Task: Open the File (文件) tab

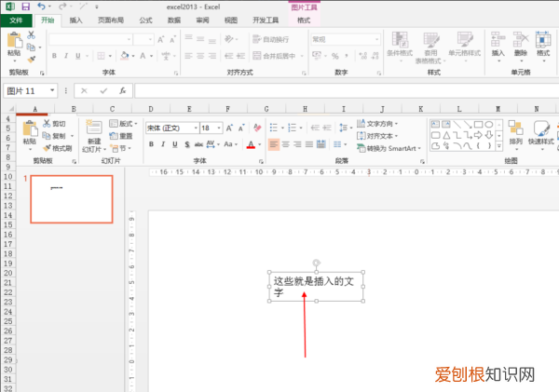Action: point(16,20)
